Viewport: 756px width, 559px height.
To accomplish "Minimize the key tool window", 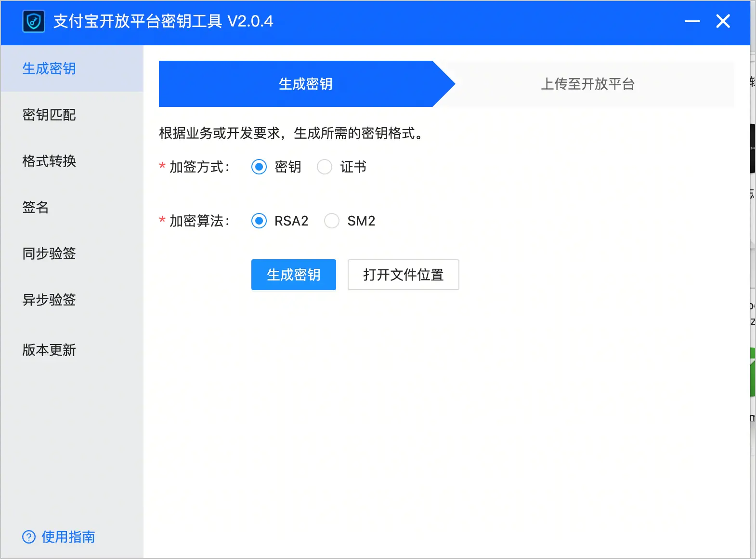I will (x=692, y=21).
